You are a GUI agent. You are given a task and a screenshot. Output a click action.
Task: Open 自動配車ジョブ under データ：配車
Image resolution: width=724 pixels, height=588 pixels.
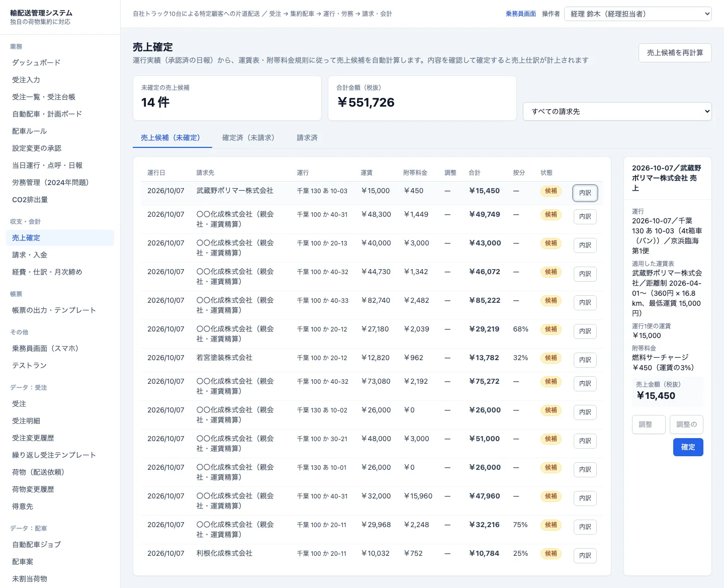(x=60, y=545)
